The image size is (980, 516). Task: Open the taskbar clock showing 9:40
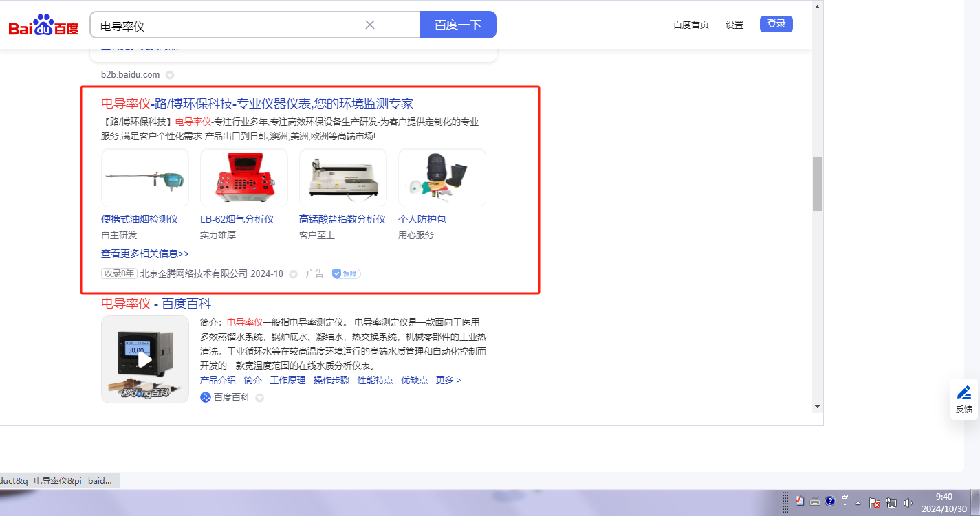(x=944, y=503)
